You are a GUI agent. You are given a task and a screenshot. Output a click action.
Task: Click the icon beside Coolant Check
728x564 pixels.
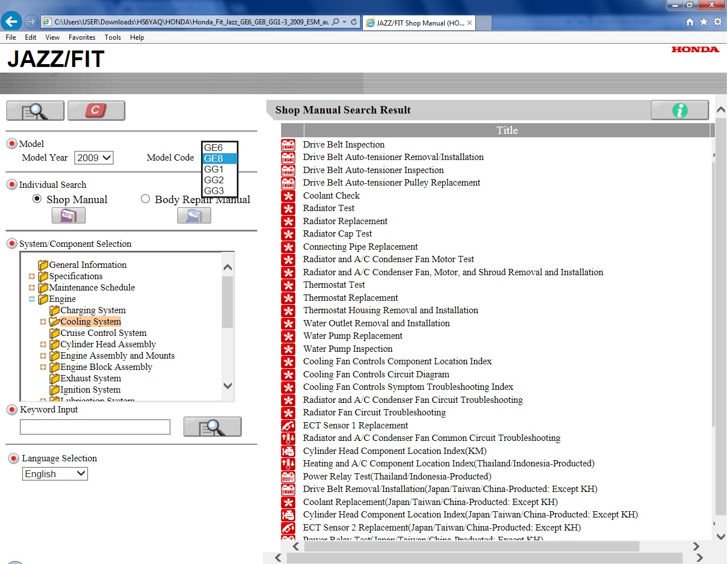click(288, 196)
